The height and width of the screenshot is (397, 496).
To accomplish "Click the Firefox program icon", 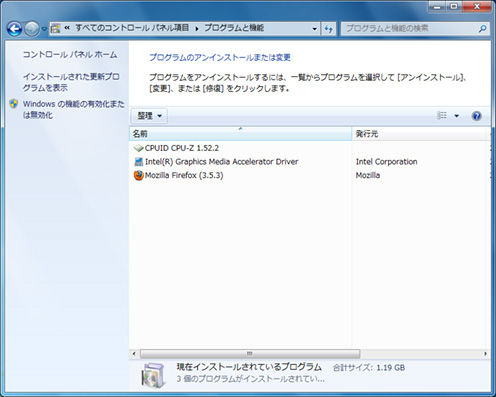I will (138, 175).
